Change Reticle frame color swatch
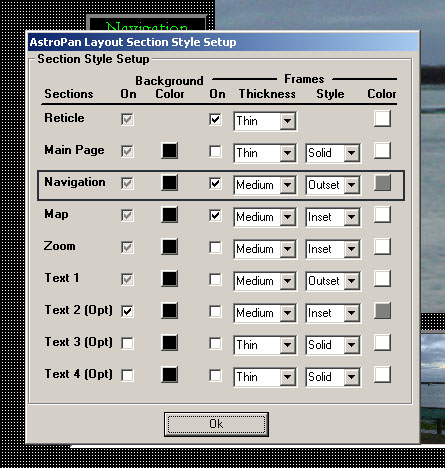Image resolution: width=445 pixels, height=468 pixels. [x=382, y=119]
